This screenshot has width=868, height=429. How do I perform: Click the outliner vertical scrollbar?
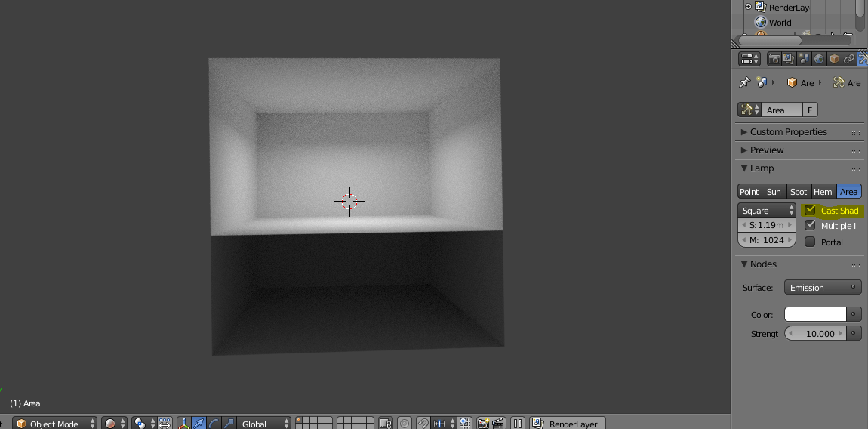coord(859,8)
